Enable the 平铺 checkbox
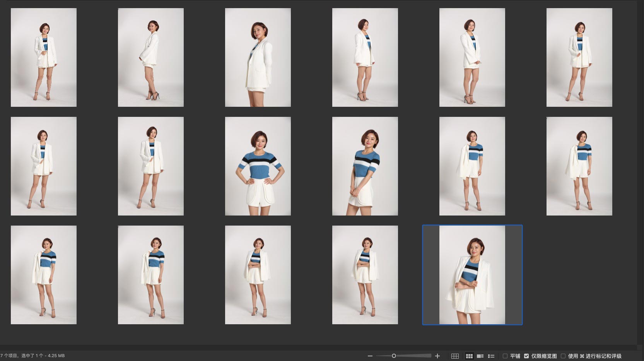This screenshot has width=644, height=361. click(505, 356)
